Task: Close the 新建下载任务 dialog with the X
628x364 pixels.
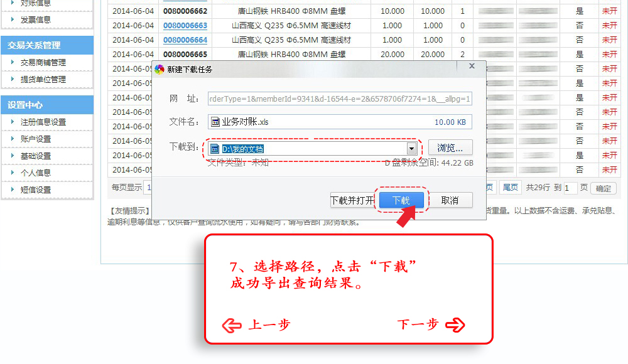Action: click(x=472, y=66)
